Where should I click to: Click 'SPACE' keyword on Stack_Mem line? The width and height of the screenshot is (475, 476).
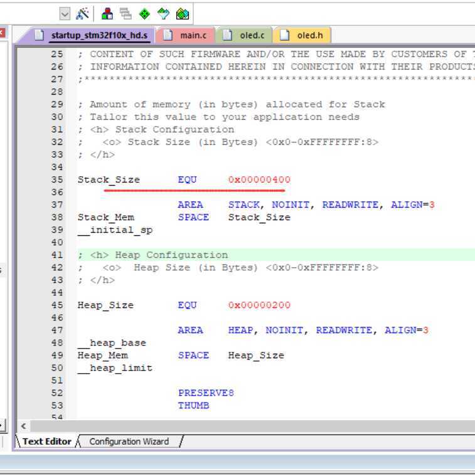click(x=193, y=218)
